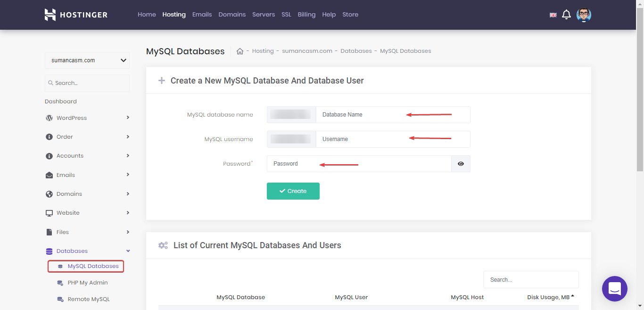Image resolution: width=644 pixels, height=310 pixels.
Task: Click the Password input field
Action: point(359,164)
